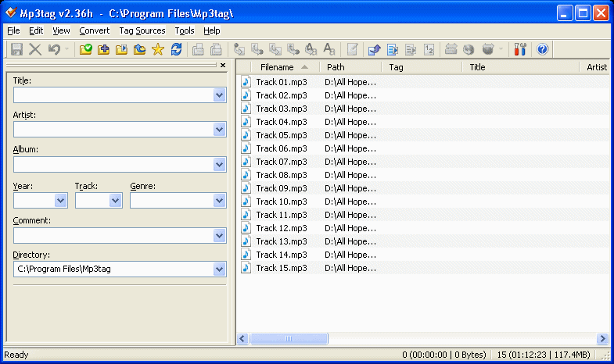Click the grayed globe web source icon
The width and height of the screenshot is (614, 364).
(469, 49)
